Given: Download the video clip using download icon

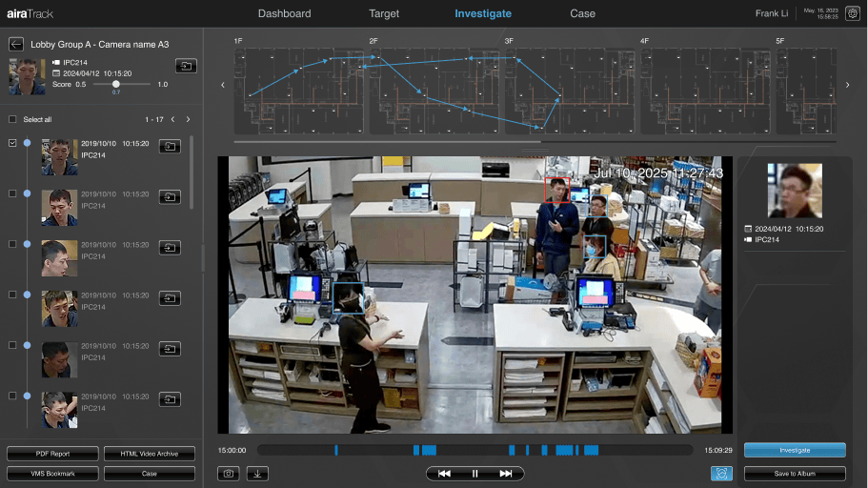Looking at the screenshot, I should [257, 473].
